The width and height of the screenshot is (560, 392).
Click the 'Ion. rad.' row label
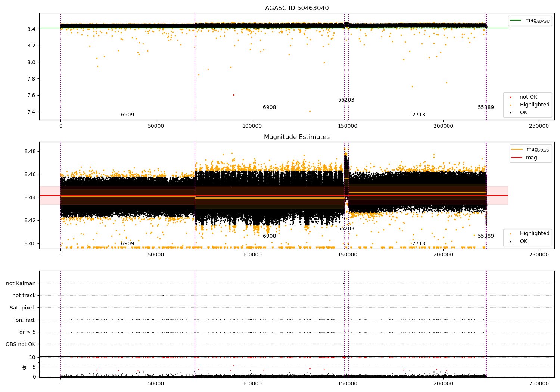coord(25,320)
